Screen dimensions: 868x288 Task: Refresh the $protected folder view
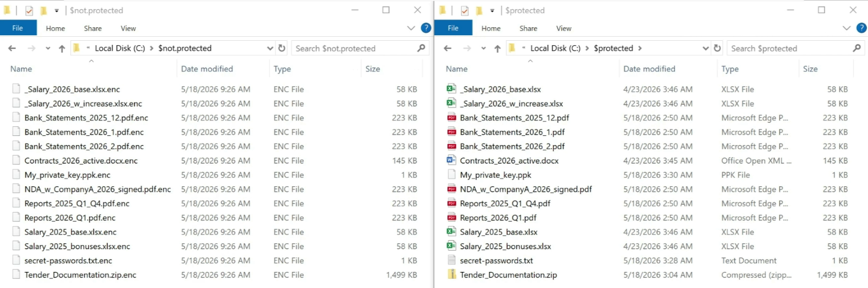point(717,48)
